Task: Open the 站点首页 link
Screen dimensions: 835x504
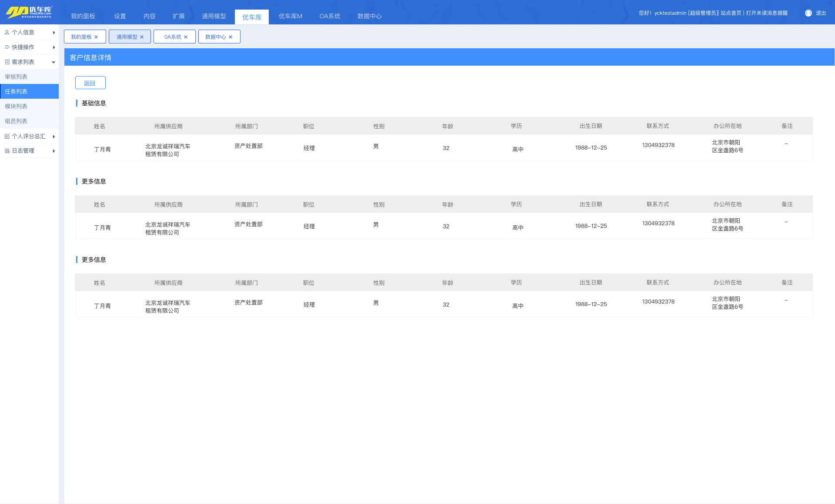Action: coord(731,13)
